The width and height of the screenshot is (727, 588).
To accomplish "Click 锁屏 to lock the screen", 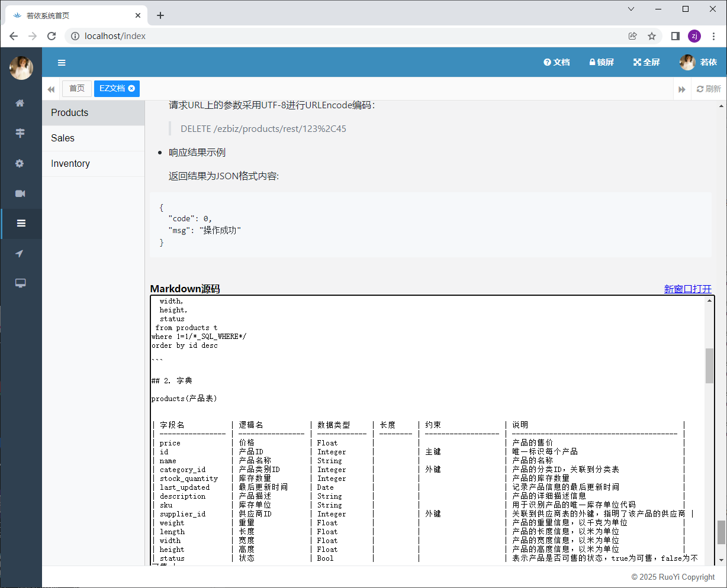I will [x=601, y=62].
